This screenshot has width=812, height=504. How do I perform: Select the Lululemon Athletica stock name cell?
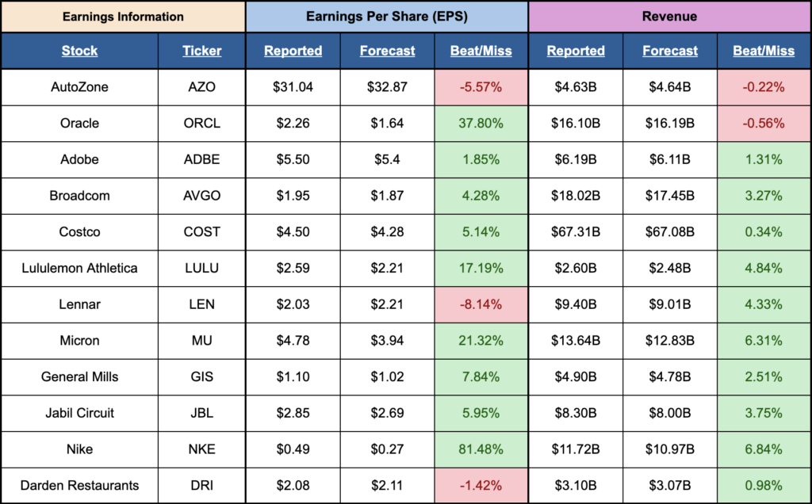coord(79,268)
